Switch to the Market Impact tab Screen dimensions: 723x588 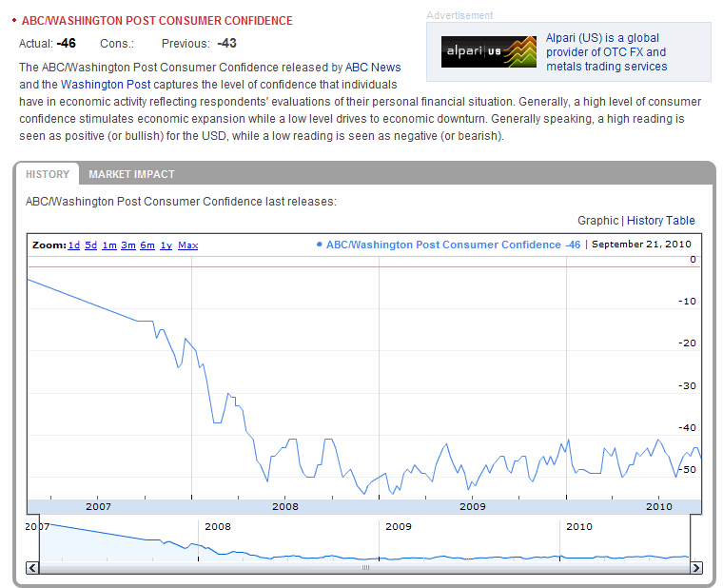coord(131,174)
